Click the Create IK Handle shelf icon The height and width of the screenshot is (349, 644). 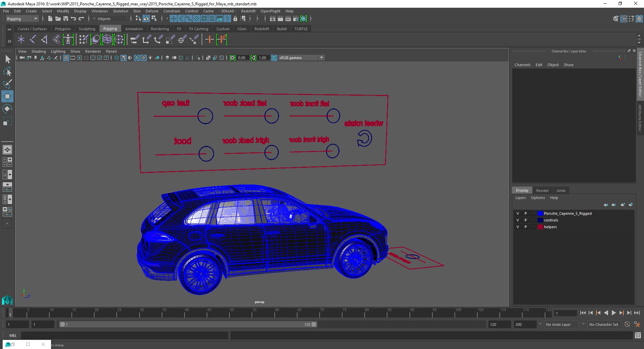coord(45,40)
